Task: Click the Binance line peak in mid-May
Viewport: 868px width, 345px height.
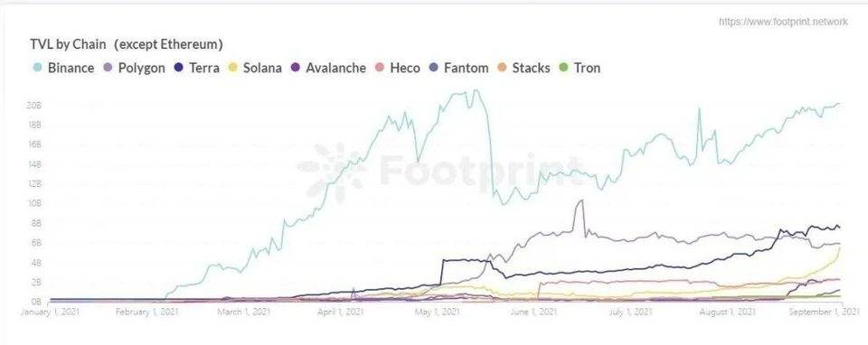Action: tap(475, 90)
